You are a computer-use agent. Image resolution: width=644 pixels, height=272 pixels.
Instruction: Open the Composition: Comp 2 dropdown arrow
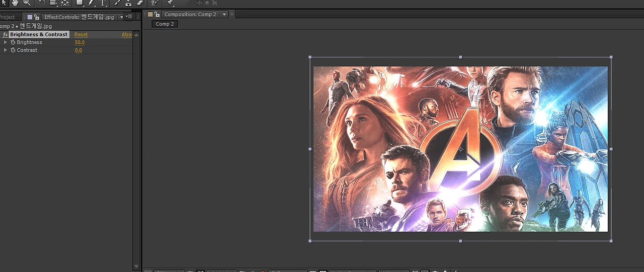click(224, 15)
